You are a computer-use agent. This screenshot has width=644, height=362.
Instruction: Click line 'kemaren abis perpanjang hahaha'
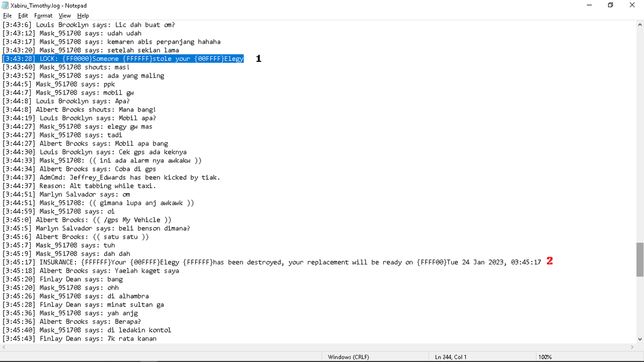click(111, 42)
